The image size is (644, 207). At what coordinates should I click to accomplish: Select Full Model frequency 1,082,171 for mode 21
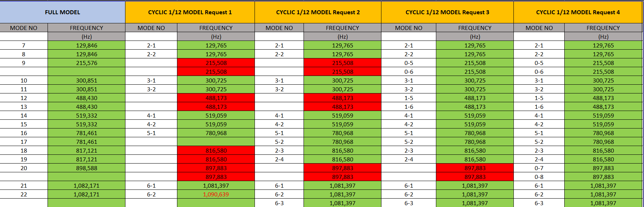point(86,185)
